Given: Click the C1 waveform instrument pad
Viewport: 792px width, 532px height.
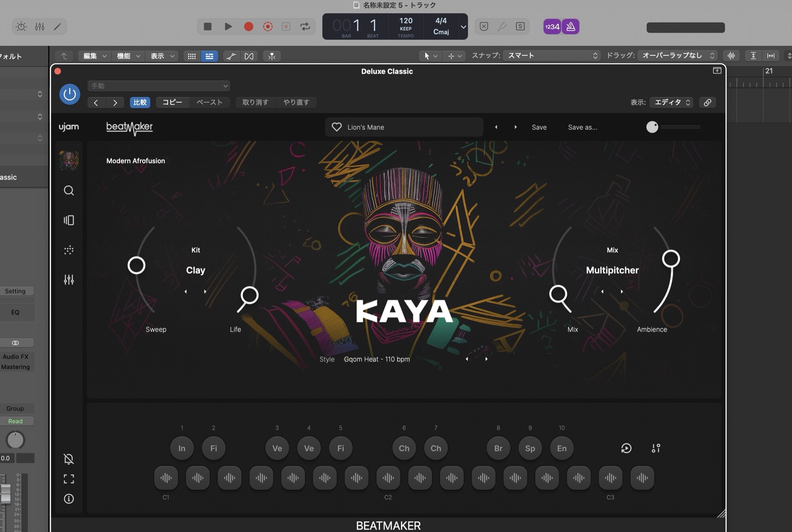Looking at the screenshot, I should (166, 478).
